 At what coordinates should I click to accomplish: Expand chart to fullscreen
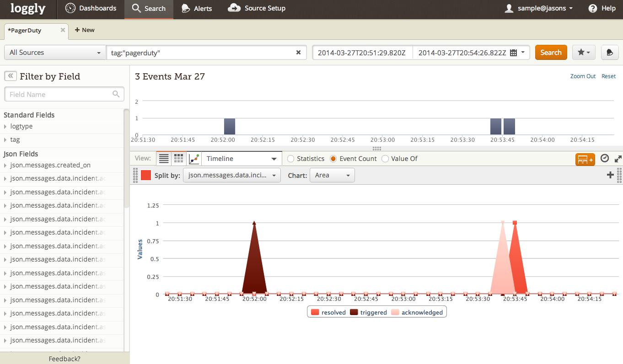(618, 159)
